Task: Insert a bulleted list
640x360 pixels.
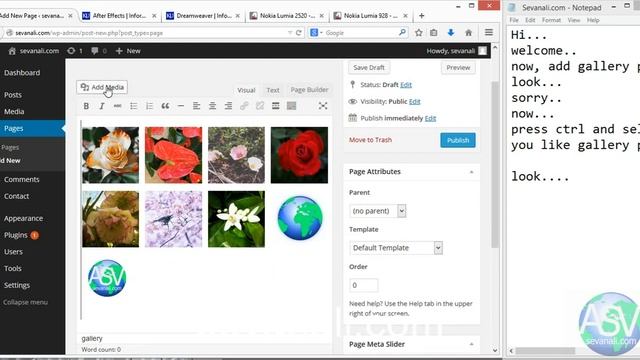Action: click(x=133, y=106)
